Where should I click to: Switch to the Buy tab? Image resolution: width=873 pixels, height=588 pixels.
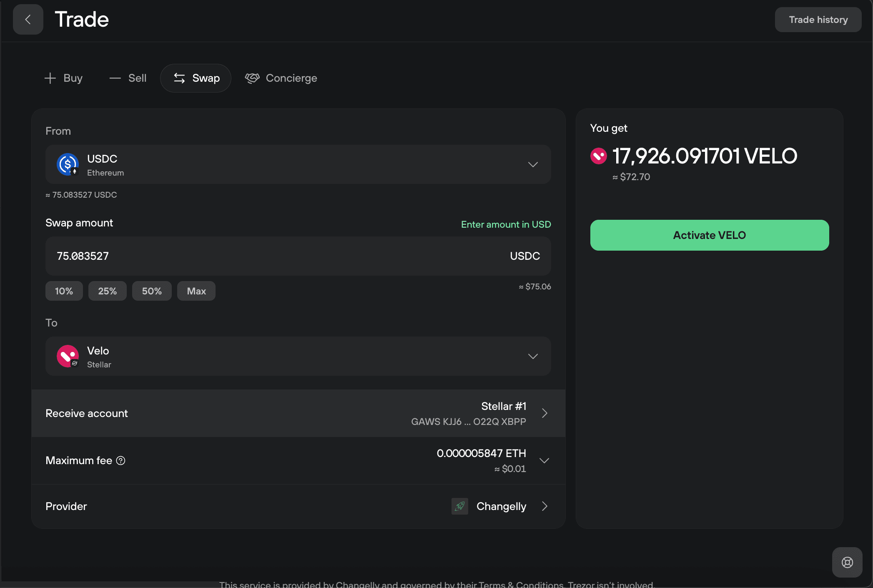[63, 78]
